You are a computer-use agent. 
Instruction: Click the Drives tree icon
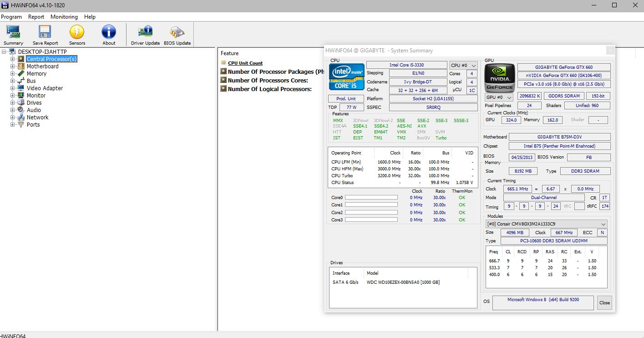tap(21, 102)
